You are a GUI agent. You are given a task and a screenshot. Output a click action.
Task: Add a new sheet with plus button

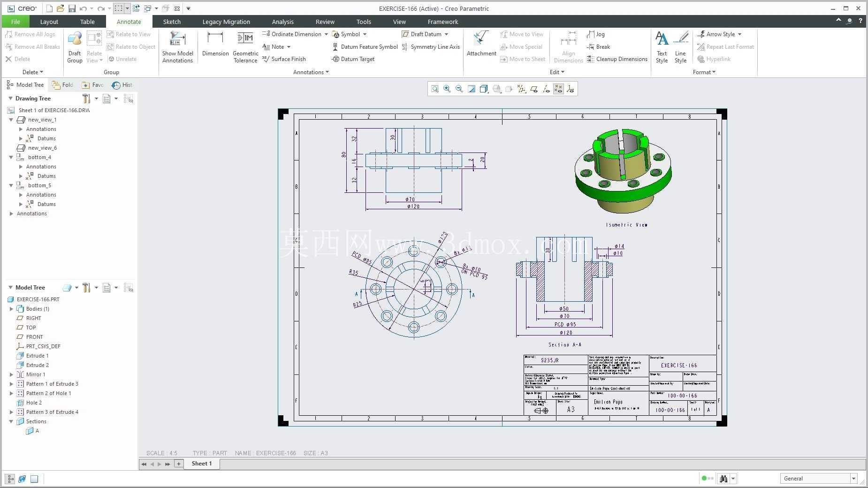(178, 464)
